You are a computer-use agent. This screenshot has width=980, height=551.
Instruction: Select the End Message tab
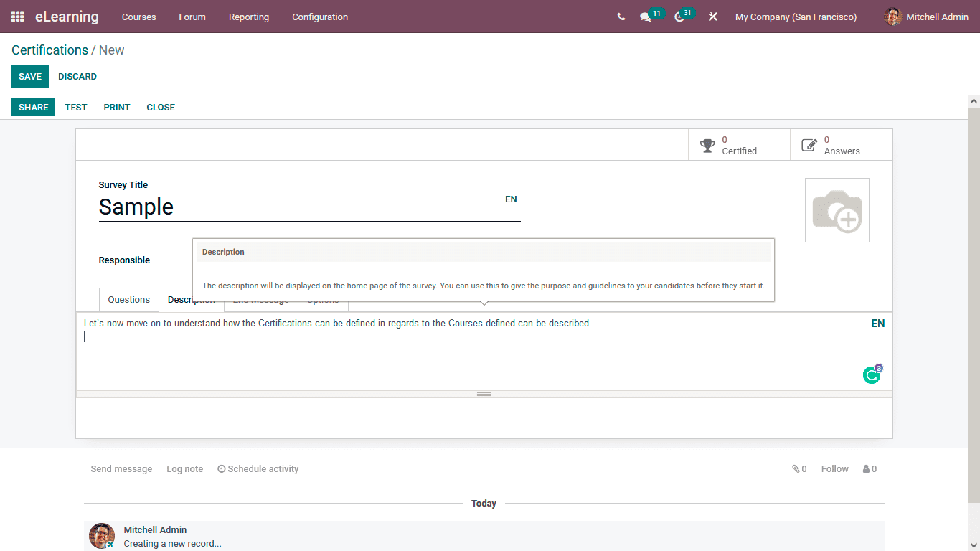pos(260,299)
